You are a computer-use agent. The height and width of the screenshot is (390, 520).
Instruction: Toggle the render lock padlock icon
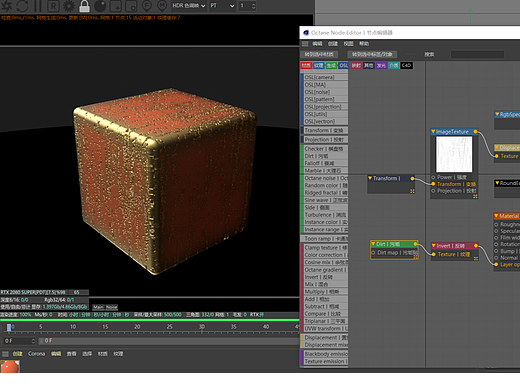(x=84, y=6)
